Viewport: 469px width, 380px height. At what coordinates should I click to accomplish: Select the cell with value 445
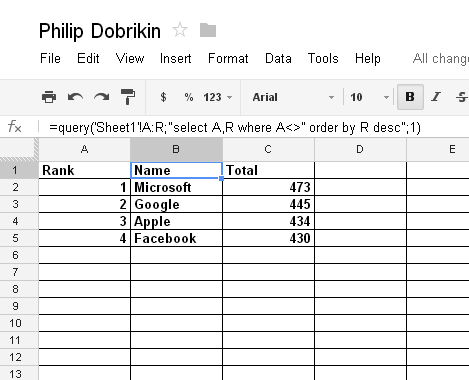point(268,204)
